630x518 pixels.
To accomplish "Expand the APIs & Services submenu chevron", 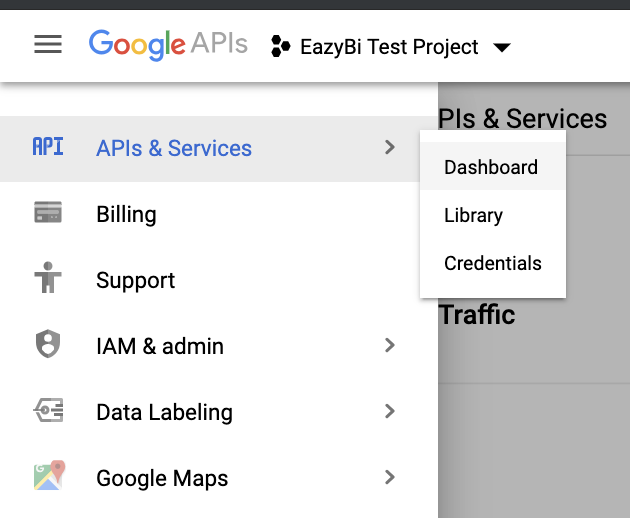I will point(390,147).
